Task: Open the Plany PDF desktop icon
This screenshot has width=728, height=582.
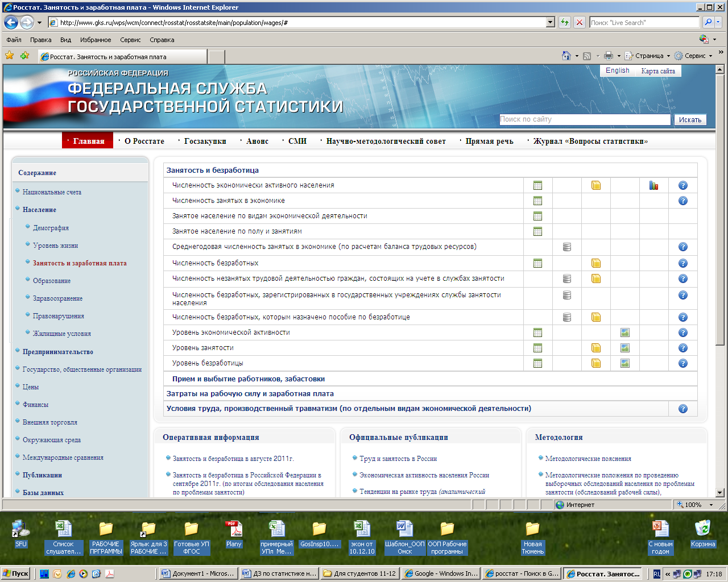Action: 234,534
